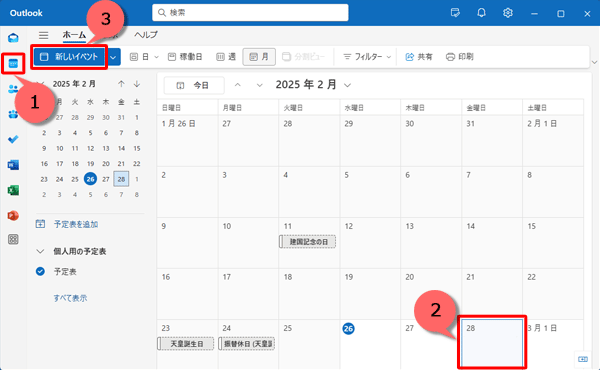Switch to work week 稼働日 view
Screen dimensions: 600x370
(185, 57)
